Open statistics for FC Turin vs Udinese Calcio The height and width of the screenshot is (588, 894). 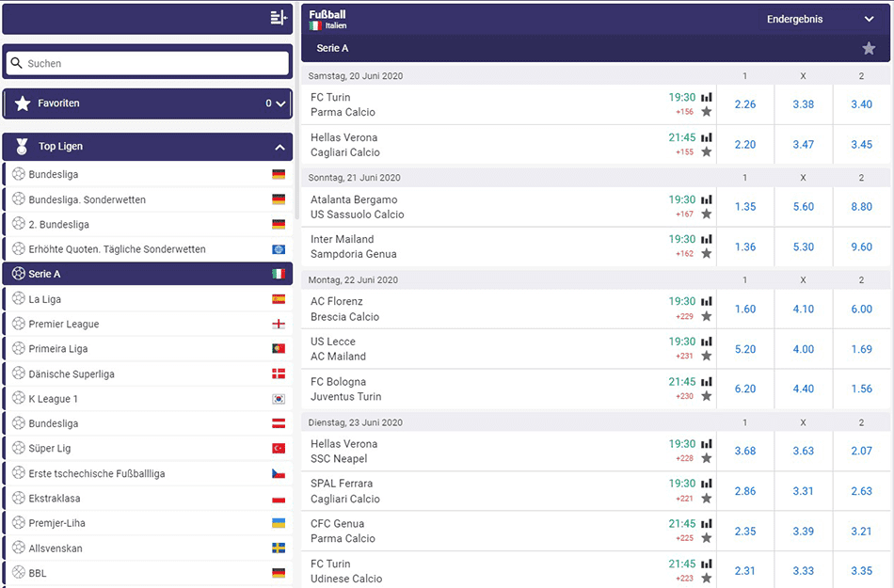707,564
